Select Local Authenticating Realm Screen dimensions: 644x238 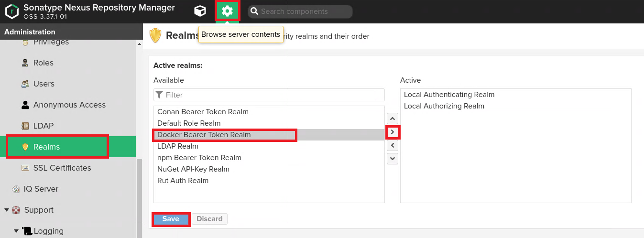pos(516,95)
